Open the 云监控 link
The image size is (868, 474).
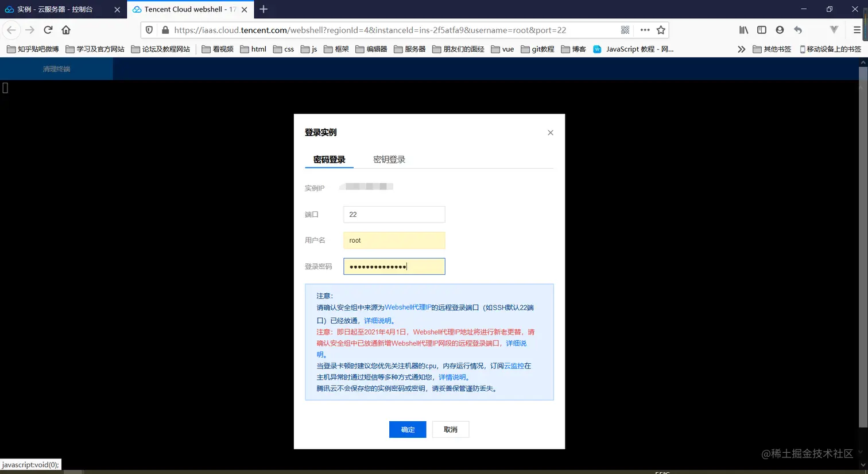[514, 366]
